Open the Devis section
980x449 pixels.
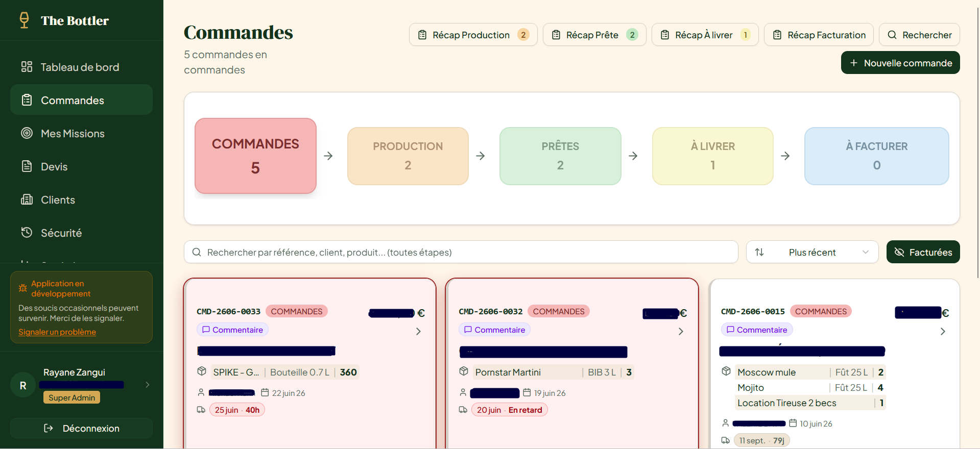pos(82,166)
